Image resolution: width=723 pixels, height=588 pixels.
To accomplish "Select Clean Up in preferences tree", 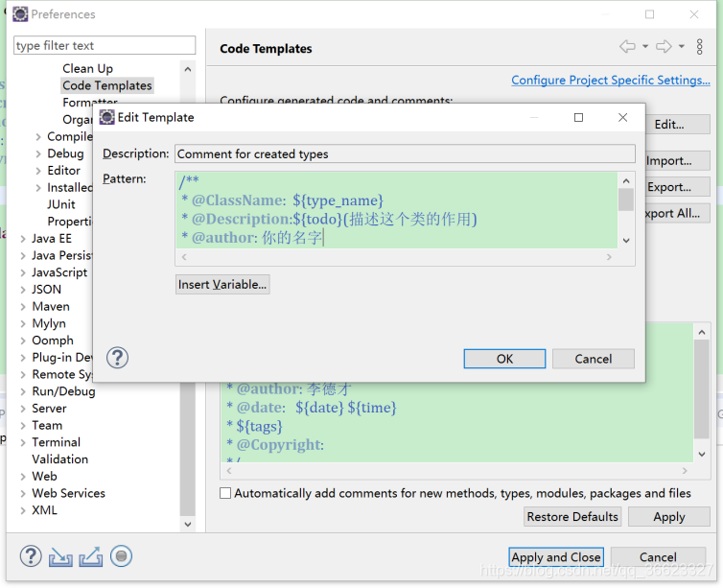I will tap(87, 69).
